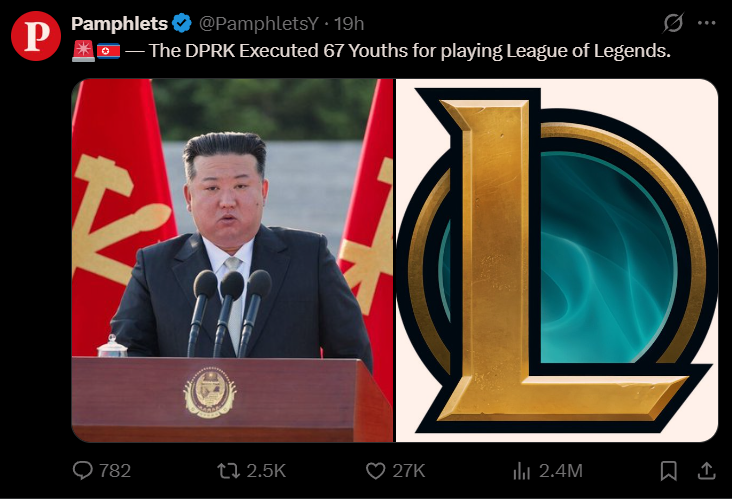Screen dimensions: 732x499
Task: Open the three-dot more options menu
Action: tap(706, 23)
